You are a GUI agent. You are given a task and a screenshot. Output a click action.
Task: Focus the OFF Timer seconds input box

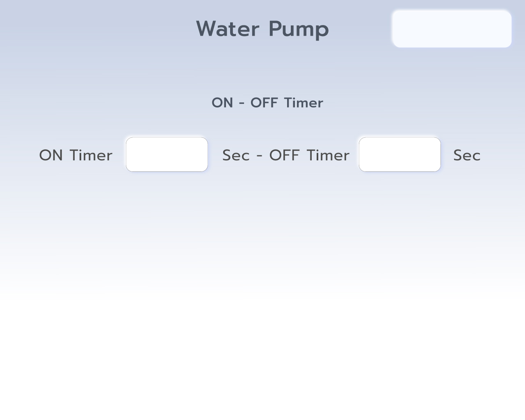[400, 155]
